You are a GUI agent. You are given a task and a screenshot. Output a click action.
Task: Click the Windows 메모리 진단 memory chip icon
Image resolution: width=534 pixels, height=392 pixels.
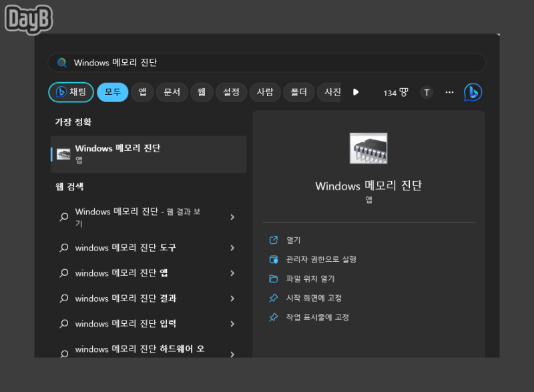tap(368, 148)
